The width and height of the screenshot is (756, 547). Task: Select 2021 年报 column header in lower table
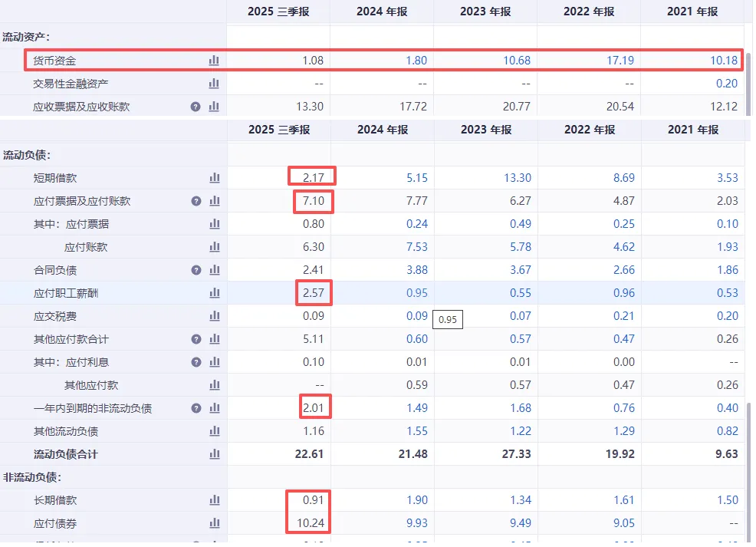click(x=693, y=130)
